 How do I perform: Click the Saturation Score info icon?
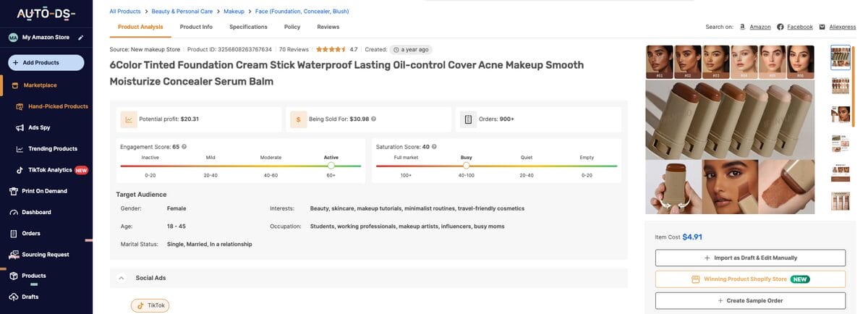pyautogui.click(x=435, y=146)
